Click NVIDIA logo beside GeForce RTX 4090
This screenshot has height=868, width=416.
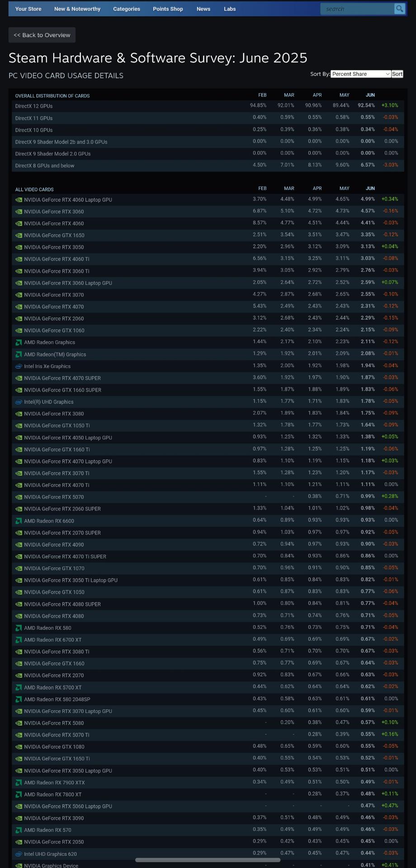click(19, 545)
